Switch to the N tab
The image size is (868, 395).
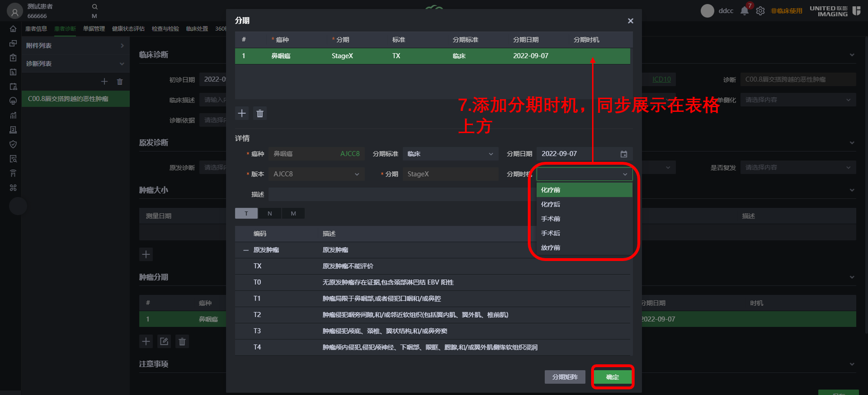270,213
